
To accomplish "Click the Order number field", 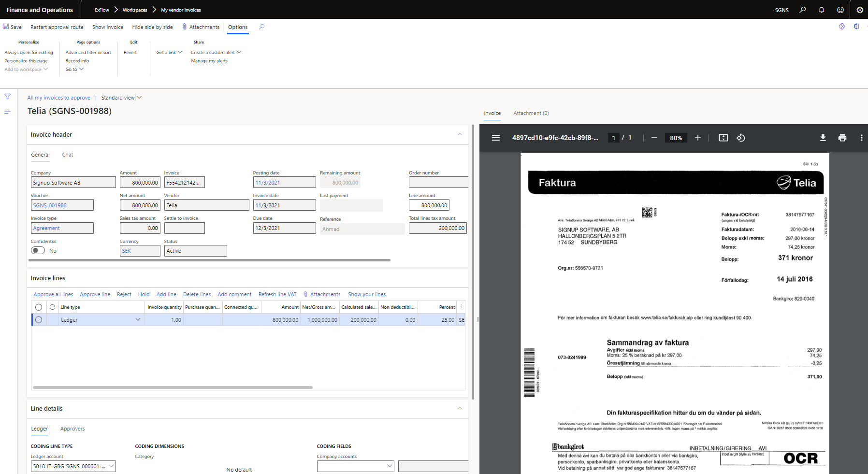I will click(438, 182).
